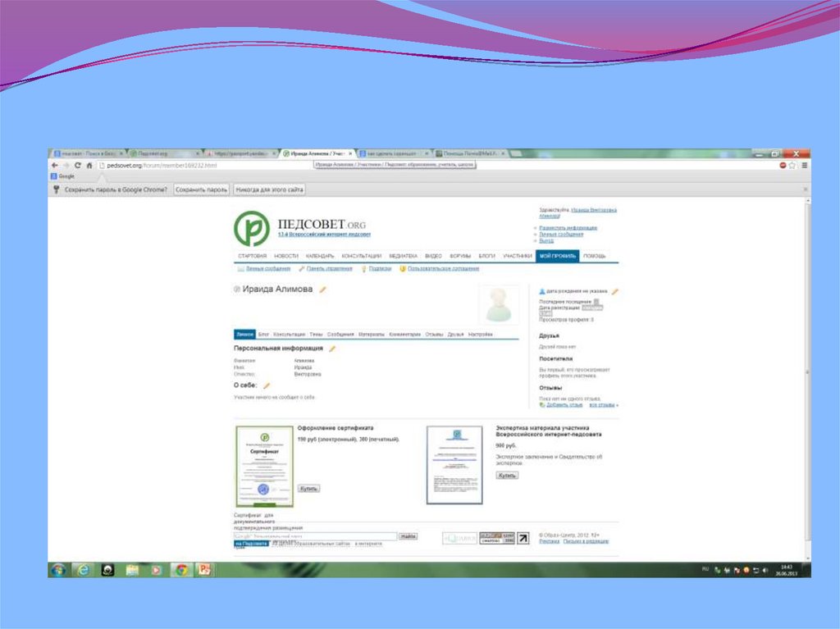Screen dimensions: 840x629
Task: Click the red extension icon in the toolbar
Action: pyautogui.click(x=783, y=166)
